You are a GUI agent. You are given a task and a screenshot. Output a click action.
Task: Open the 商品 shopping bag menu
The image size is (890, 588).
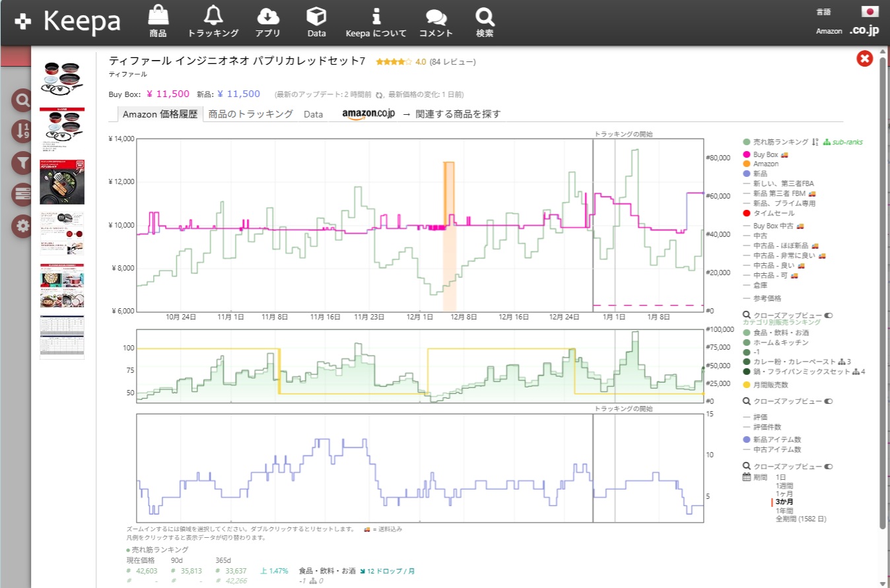(158, 21)
